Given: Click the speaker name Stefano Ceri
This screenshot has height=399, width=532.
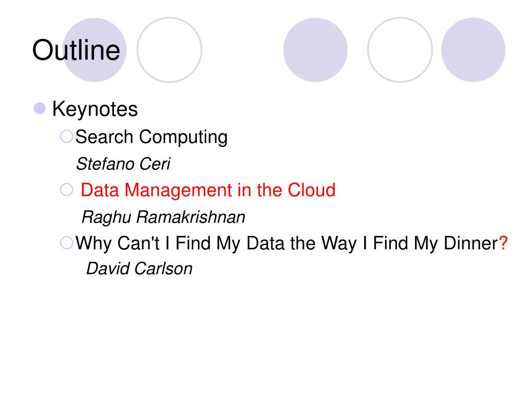Looking at the screenshot, I should point(123,164).
